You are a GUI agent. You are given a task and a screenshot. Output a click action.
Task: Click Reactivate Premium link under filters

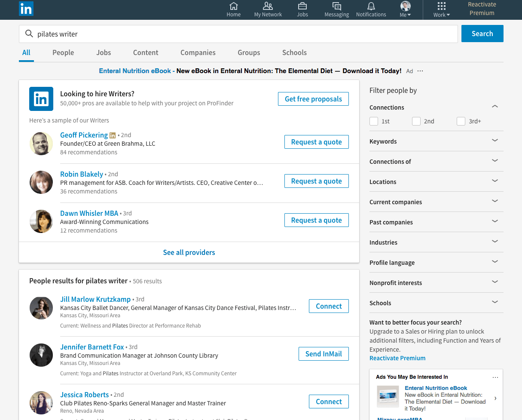pyautogui.click(x=397, y=358)
